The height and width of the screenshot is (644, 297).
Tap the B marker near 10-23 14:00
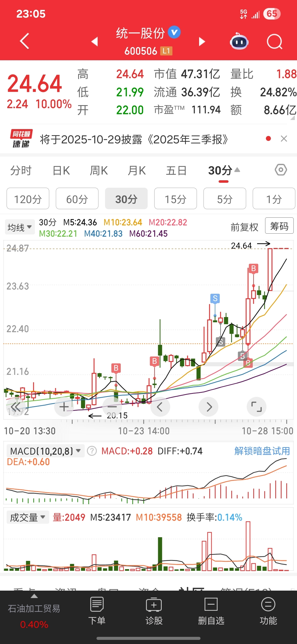click(x=155, y=361)
